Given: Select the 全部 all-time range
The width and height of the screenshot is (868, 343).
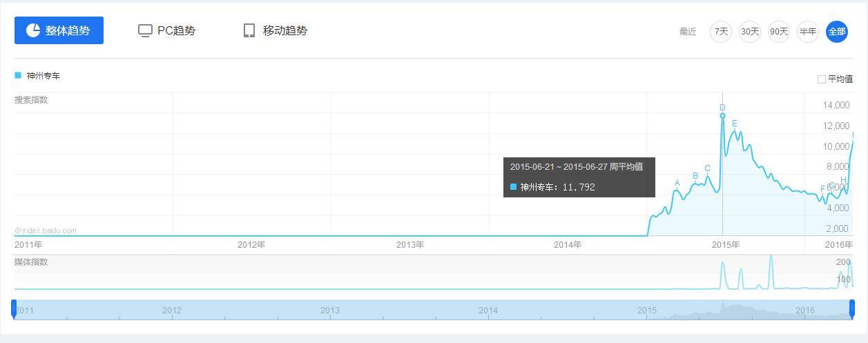Looking at the screenshot, I should pyautogui.click(x=837, y=32).
